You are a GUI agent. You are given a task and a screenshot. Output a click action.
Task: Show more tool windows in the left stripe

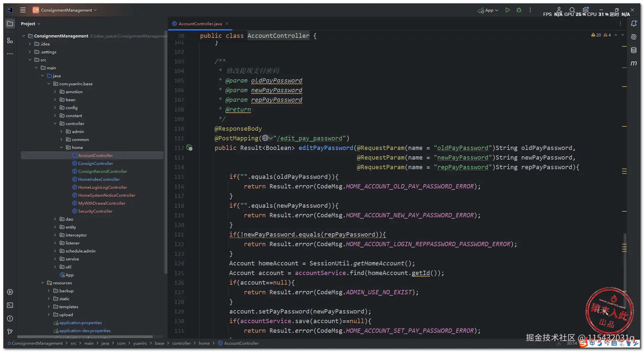click(10, 53)
